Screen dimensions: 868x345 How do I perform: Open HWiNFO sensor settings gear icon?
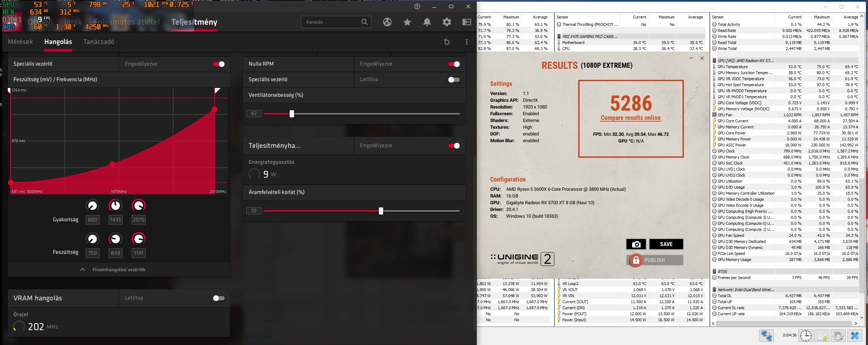[838, 335]
